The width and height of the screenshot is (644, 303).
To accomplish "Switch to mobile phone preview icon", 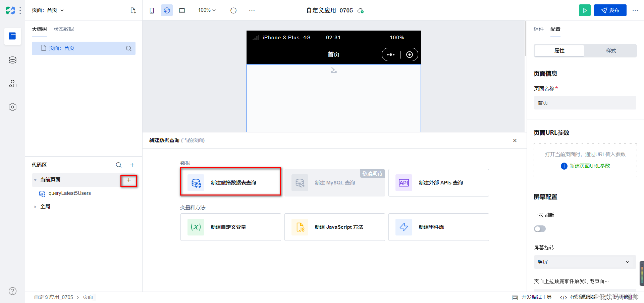I will pos(152,10).
